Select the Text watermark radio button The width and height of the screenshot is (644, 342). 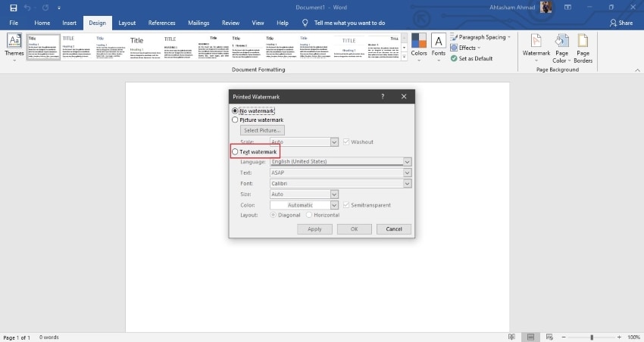click(x=235, y=152)
